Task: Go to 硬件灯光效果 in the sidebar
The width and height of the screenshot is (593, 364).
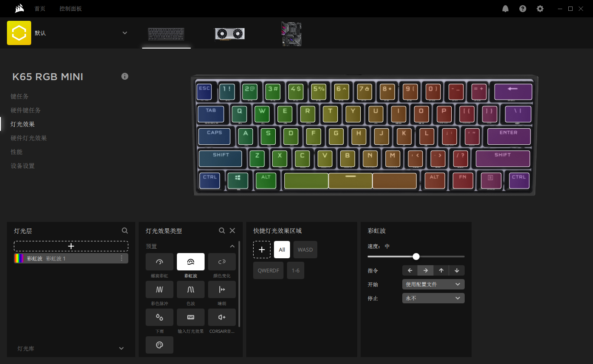Action: coord(29,138)
